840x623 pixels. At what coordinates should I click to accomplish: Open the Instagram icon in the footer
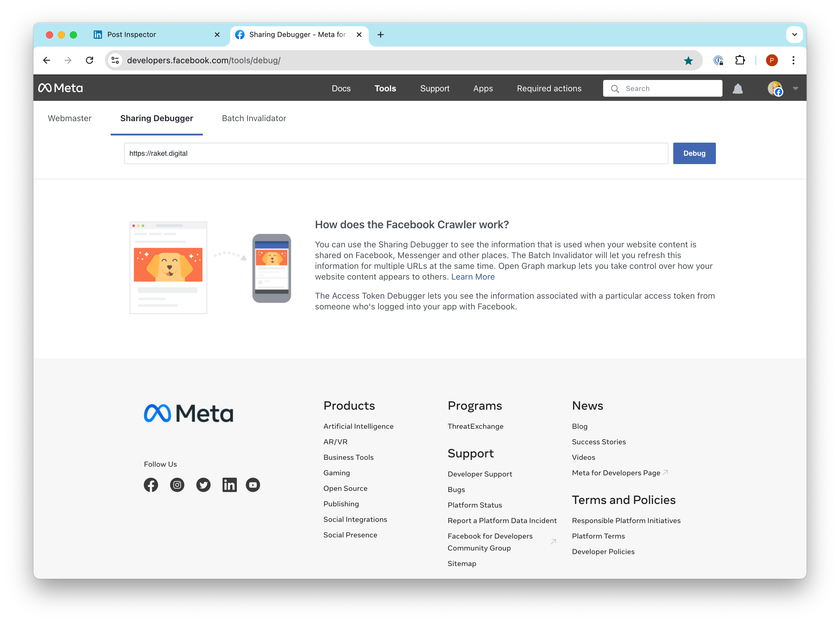tap(177, 485)
